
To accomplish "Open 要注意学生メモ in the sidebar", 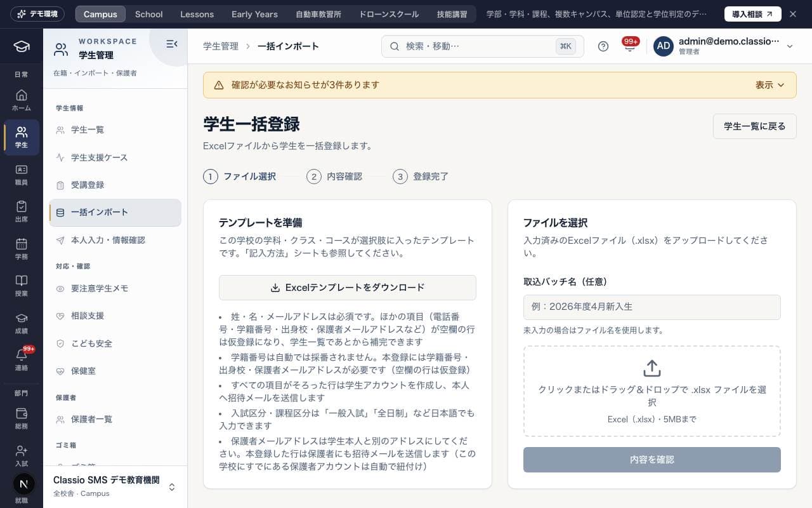I will click(115, 288).
